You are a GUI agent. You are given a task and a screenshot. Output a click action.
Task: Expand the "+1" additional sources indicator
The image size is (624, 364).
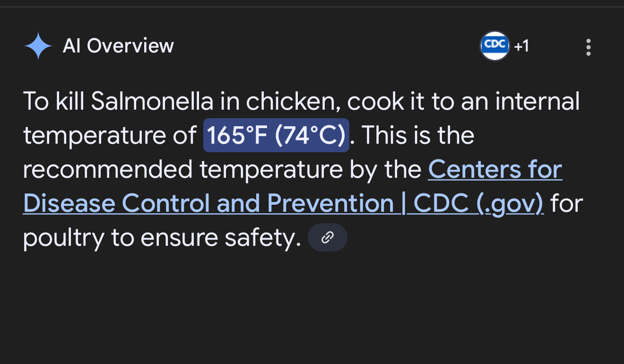pyautogui.click(x=521, y=46)
